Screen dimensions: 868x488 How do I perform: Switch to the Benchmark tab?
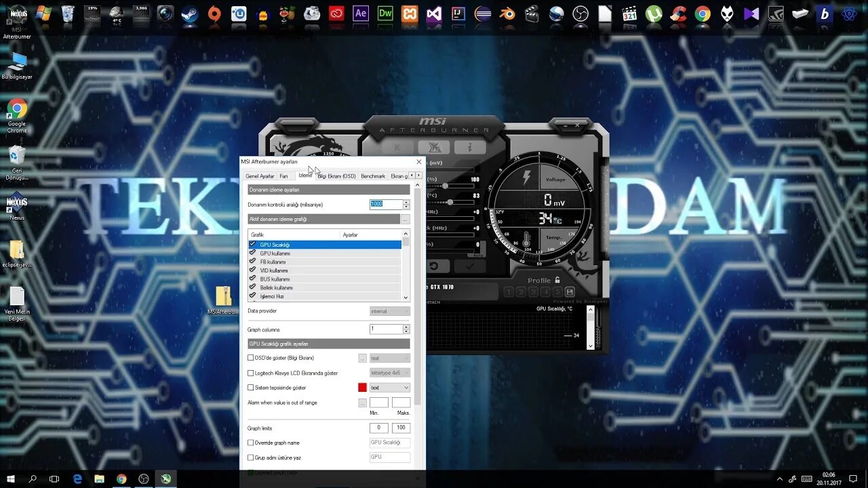click(x=373, y=176)
